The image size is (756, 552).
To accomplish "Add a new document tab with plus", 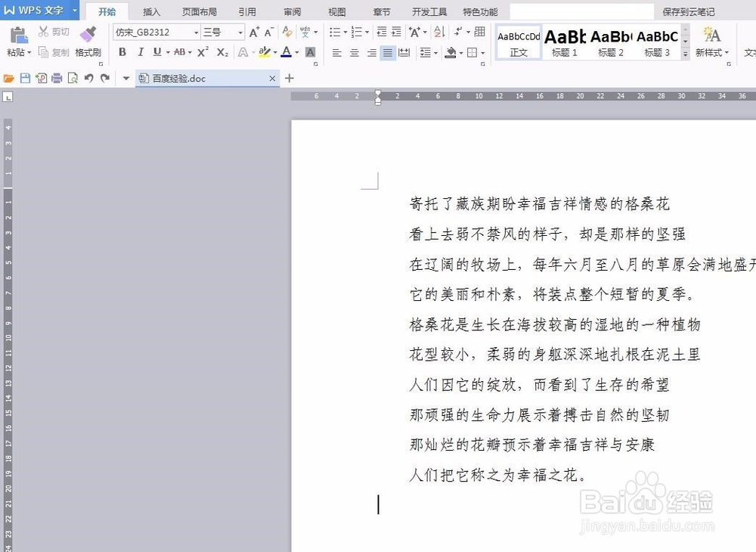I will pyautogui.click(x=290, y=78).
